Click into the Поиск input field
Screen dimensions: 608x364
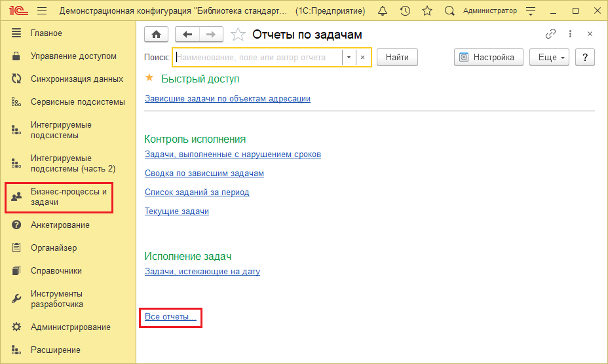[x=258, y=58]
